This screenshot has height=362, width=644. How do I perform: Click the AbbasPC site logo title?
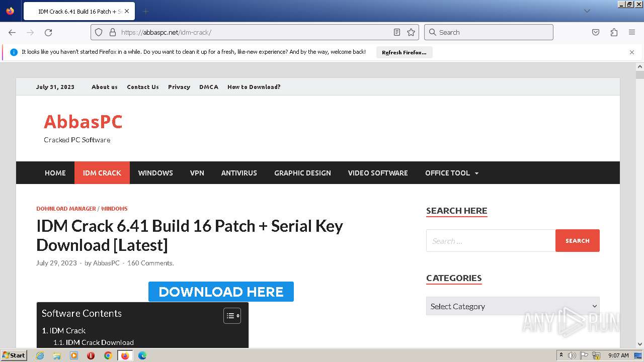pos(83,122)
